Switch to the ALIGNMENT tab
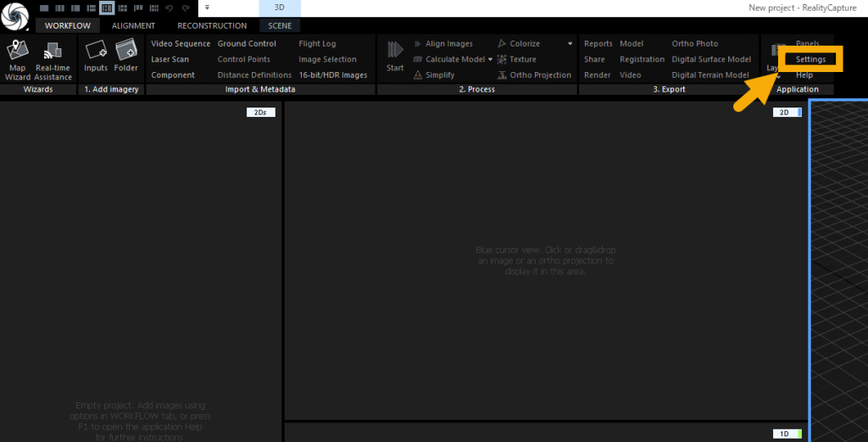Image resolution: width=868 pixels, height=442 pixels. click(x=133, y=25)
